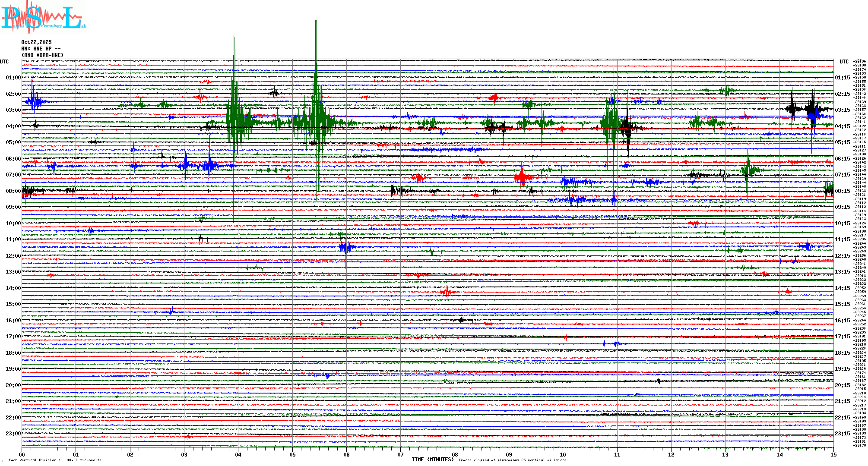868x466 pixels.
Task: Click the (ANO XORA-HNE) channel label
Action: (x=42, y=55)
